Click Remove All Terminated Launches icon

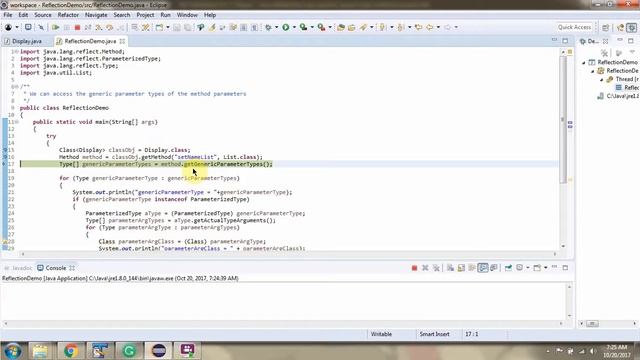(x=436, y=268)
